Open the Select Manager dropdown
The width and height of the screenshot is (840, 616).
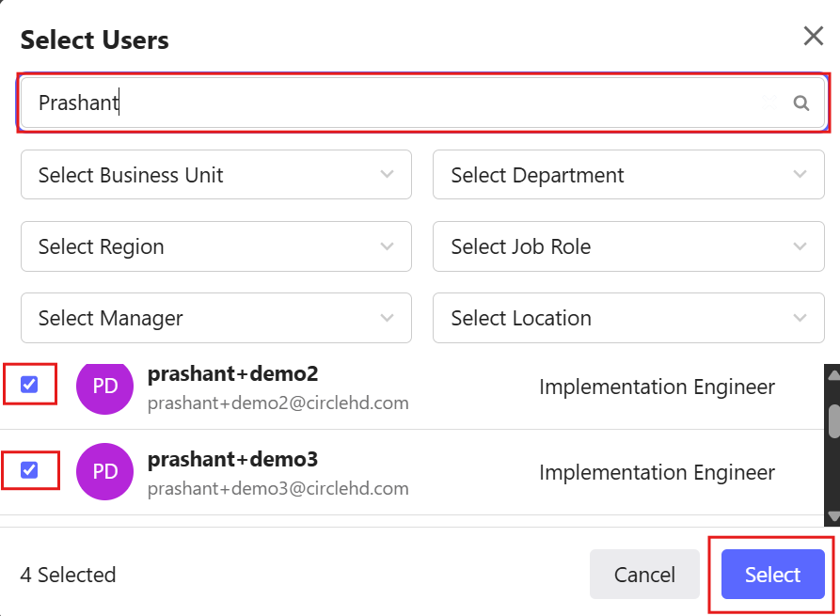coord(216,318)
